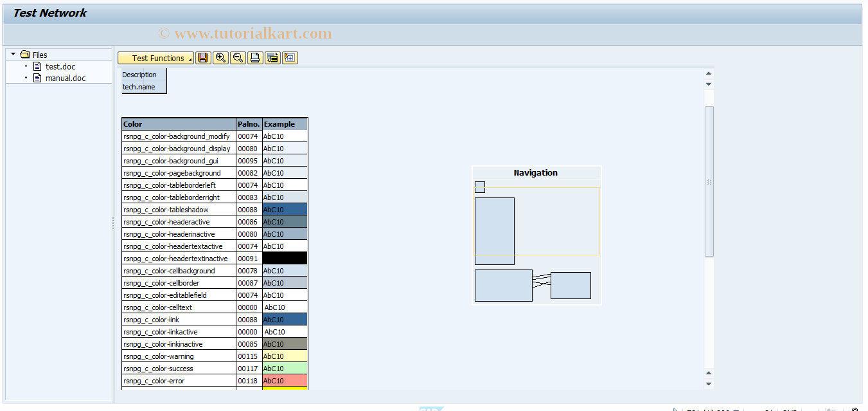868x411 pixels.
Task: Click the success green example swatch
Action: tap(285, 369)
